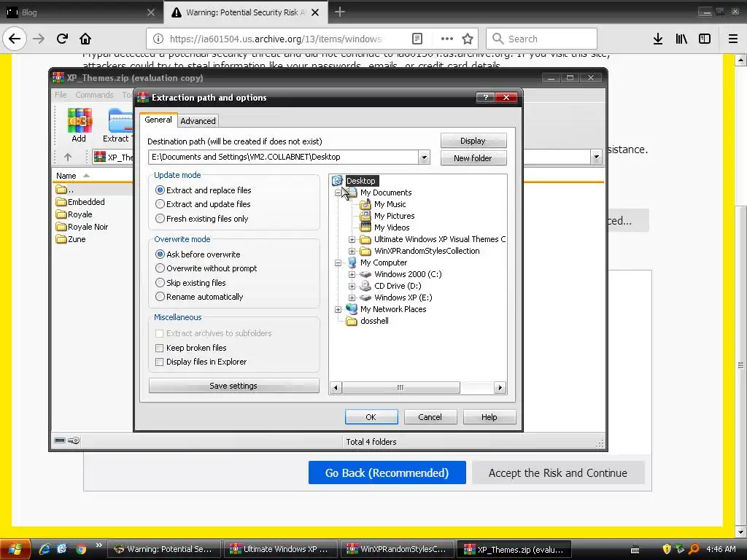
Task: Collapse the My Documents tree node
Action: tap(338, 192)
